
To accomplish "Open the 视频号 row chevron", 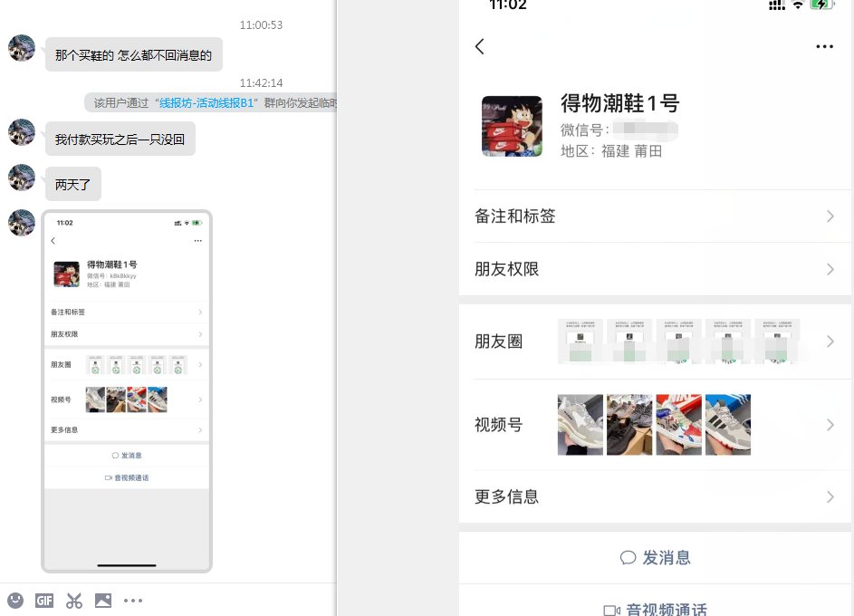I will 830,425.
